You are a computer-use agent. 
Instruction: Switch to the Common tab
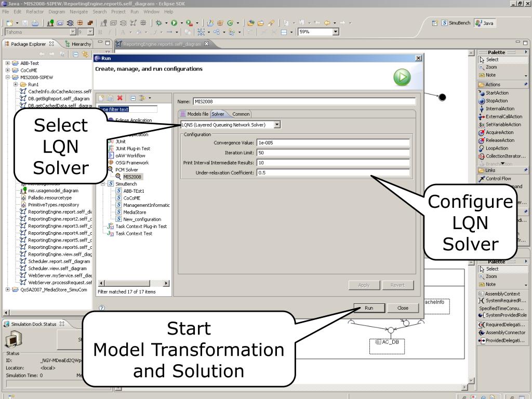pyautogui.click(x=241, y=114)
